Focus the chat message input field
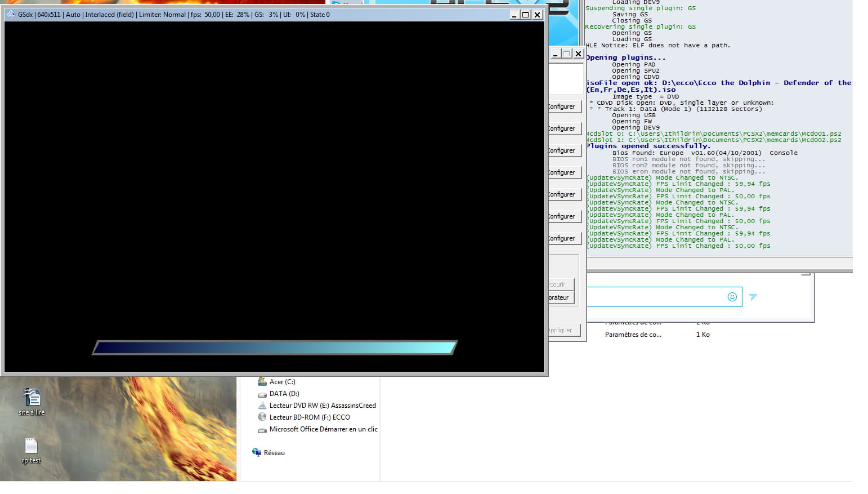The image size is (868, 494). (656, 297)
